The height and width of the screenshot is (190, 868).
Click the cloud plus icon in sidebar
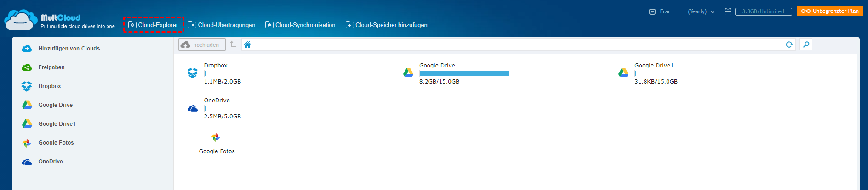(27, 49)
